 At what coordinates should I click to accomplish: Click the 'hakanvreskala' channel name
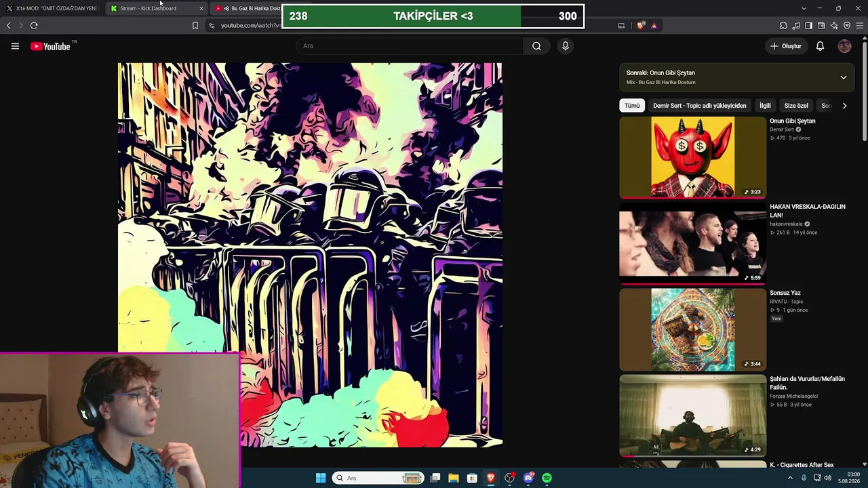tap(786, 224)
